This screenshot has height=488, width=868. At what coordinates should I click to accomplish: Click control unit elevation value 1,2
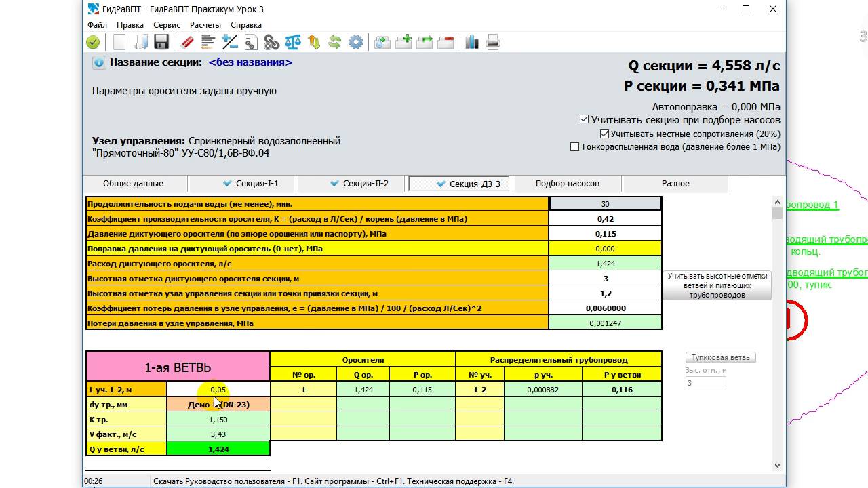tap(605, 293)
